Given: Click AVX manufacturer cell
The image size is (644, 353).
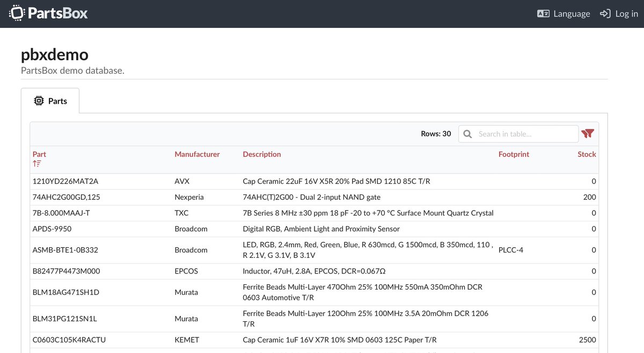Looking at the screenshot, I should tap(182, 182).
